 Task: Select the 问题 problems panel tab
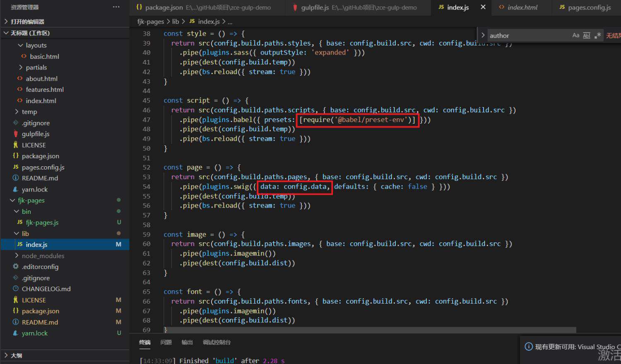click(x=166, y=342)
